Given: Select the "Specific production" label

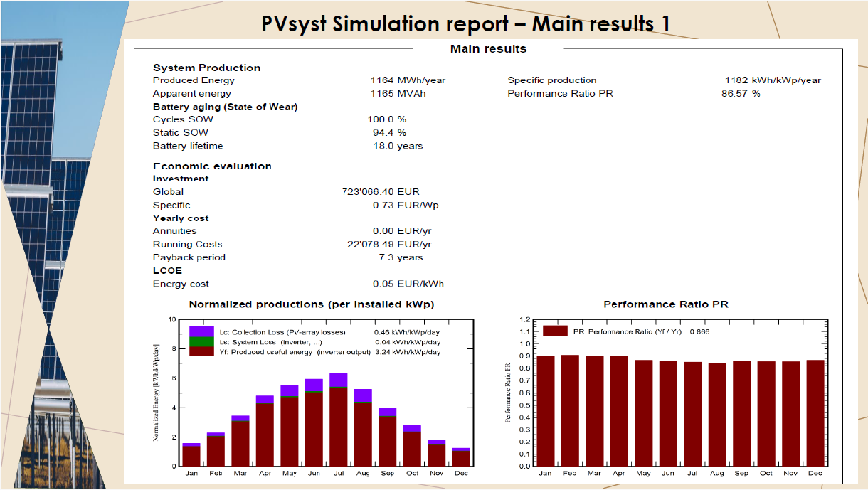Looking at the screenshot, I should (x=552, y=80).
